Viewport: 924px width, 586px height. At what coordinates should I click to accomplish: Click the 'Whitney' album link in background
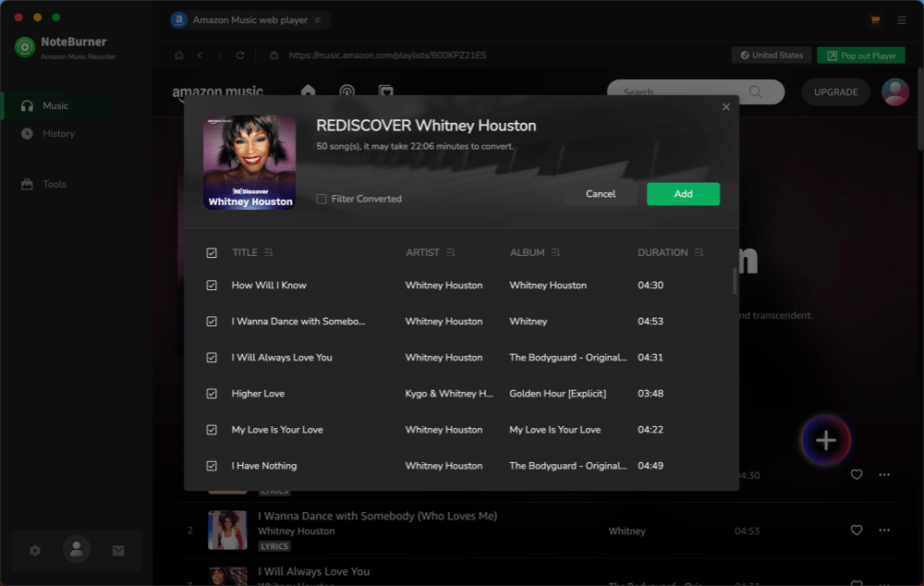pos(627,531)
